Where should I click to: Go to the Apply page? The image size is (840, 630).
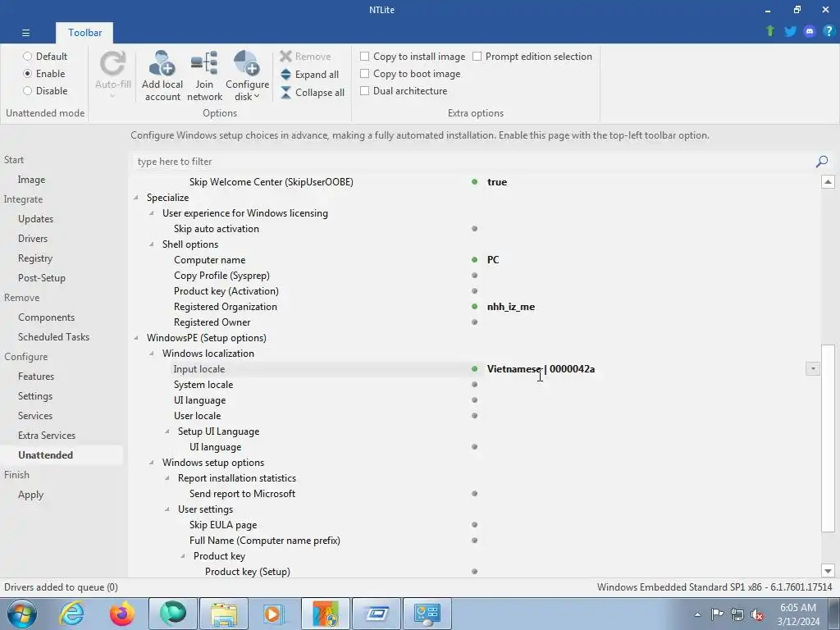30,495
